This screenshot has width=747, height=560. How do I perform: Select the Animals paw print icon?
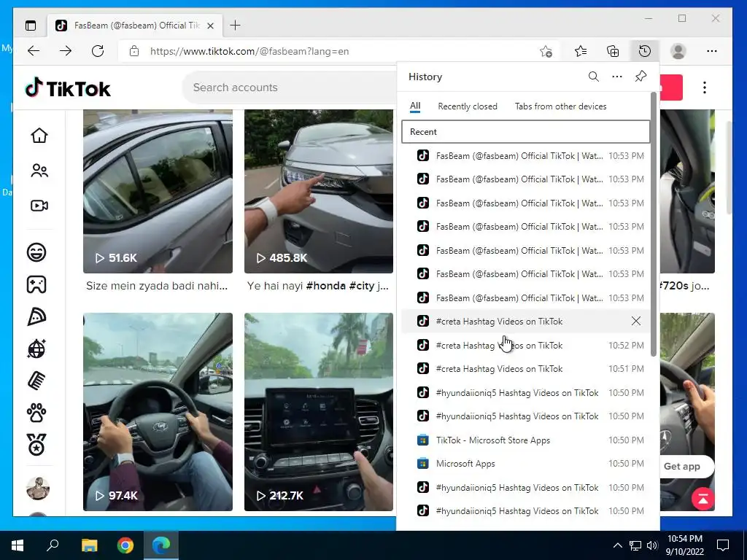(36, 413)
